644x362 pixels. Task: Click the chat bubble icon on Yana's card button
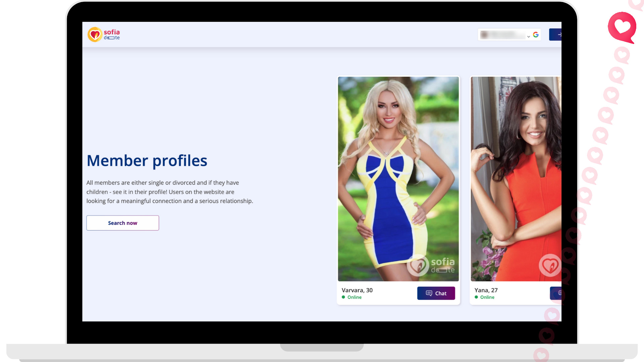point(560,293)
